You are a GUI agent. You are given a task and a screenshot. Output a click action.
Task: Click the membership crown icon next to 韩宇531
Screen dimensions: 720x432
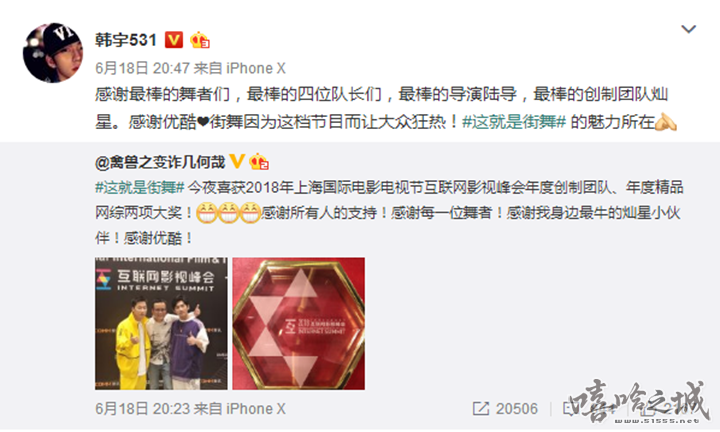click(x=200, y=40)
